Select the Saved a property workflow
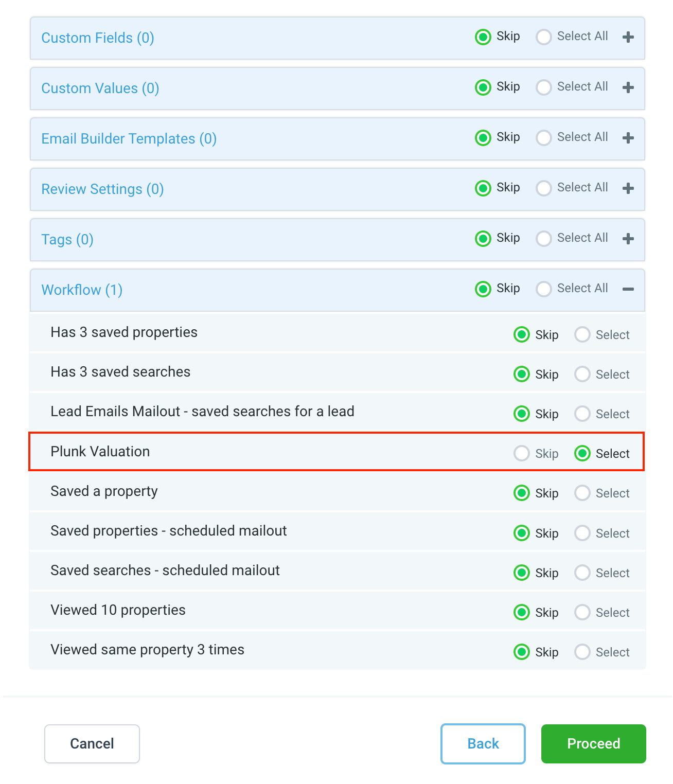The image size is (673, 784). (x=582, y=493)
